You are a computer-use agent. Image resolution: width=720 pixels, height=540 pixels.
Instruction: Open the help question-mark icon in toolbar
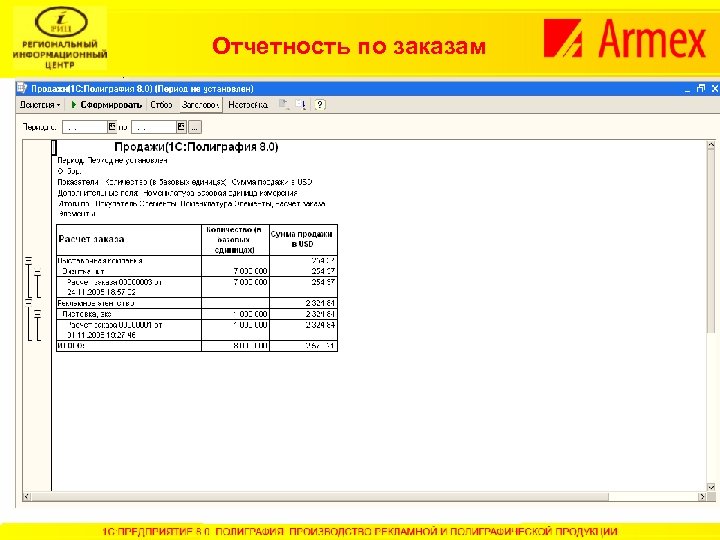point(320,105)
